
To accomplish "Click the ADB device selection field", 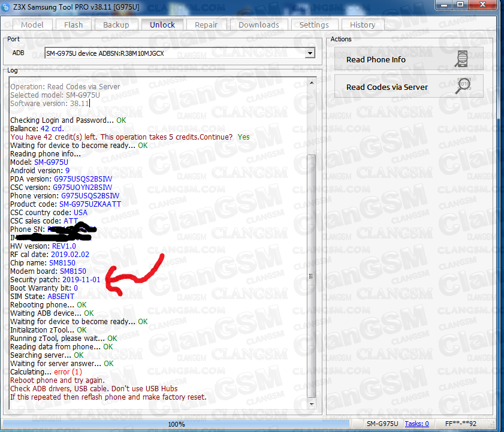I will click(x=180, y=53).
